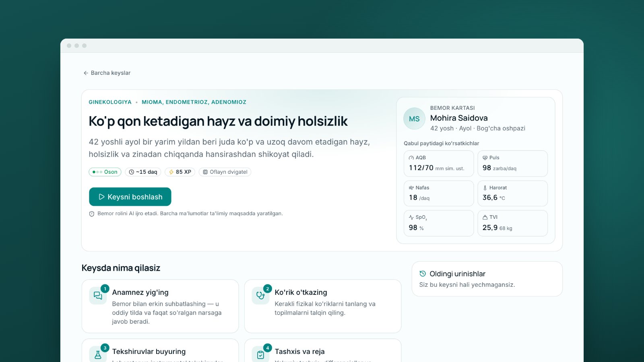This screenshot has height=362, width=644.
Task: Click the chat bubbles icon for Anamnez yig'ing
Action: click(98, 296)
